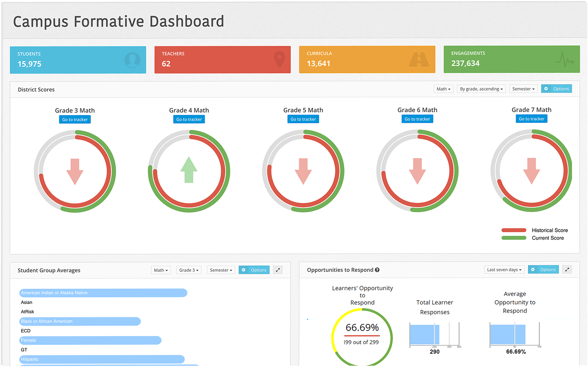Click the Students card user icon
Viewport: 588px width, 368px height.
tap(132, 60)
